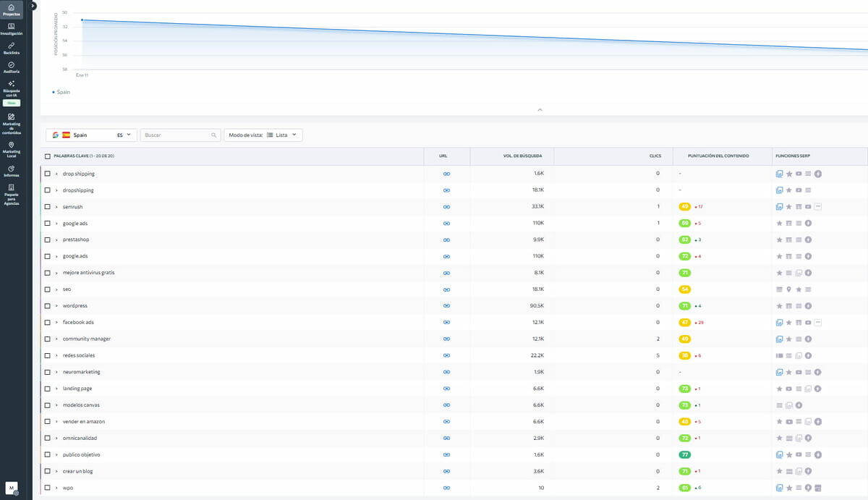Select all keywords with header checkbox
This screenshot has height=500, width=868.
click(48, 156)
